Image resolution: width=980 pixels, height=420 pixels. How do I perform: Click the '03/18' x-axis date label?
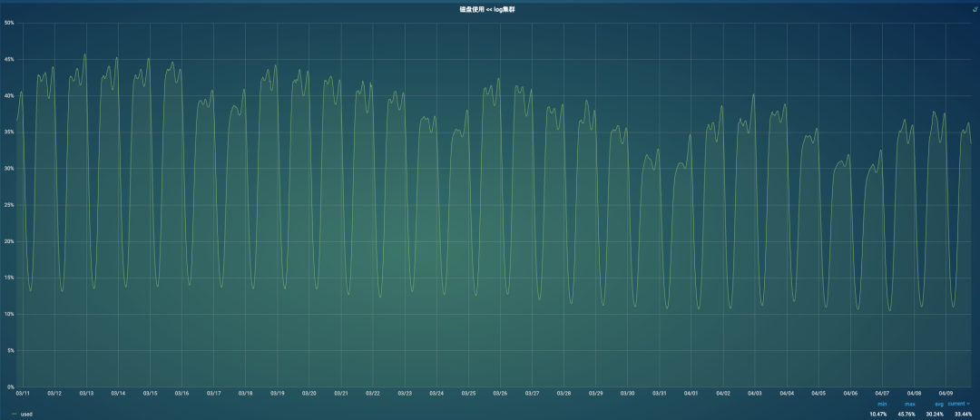pos(246,393)
